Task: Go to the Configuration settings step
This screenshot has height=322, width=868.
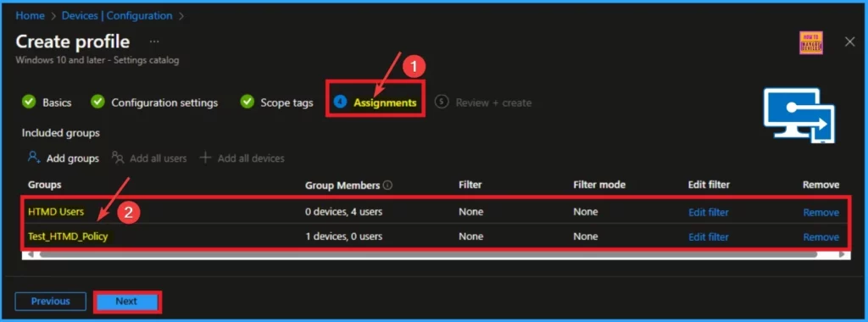Action: (x=164, y=103)
